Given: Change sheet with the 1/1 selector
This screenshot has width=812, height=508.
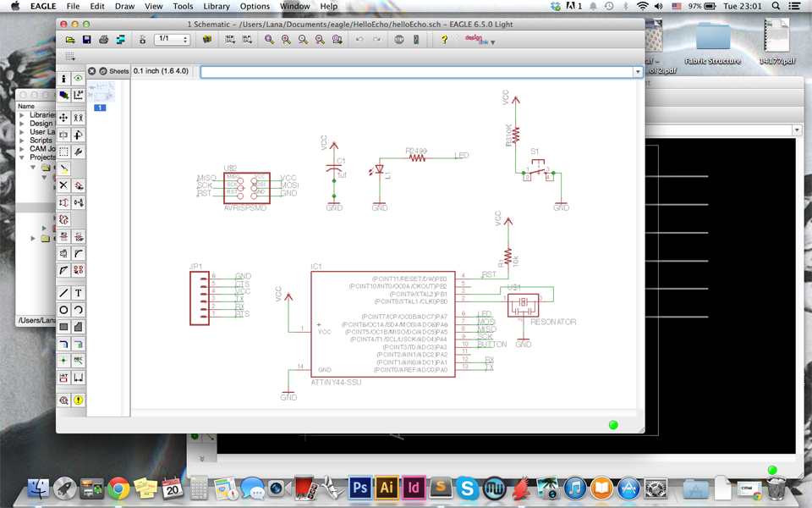Looking at the screenshot, I should click(x=172, y=40).
